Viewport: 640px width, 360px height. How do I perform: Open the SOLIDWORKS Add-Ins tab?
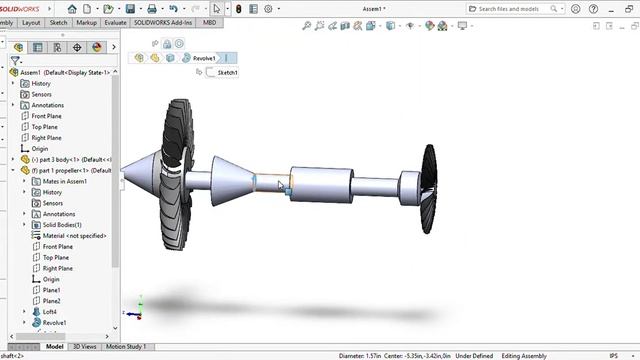pos(163,23)
